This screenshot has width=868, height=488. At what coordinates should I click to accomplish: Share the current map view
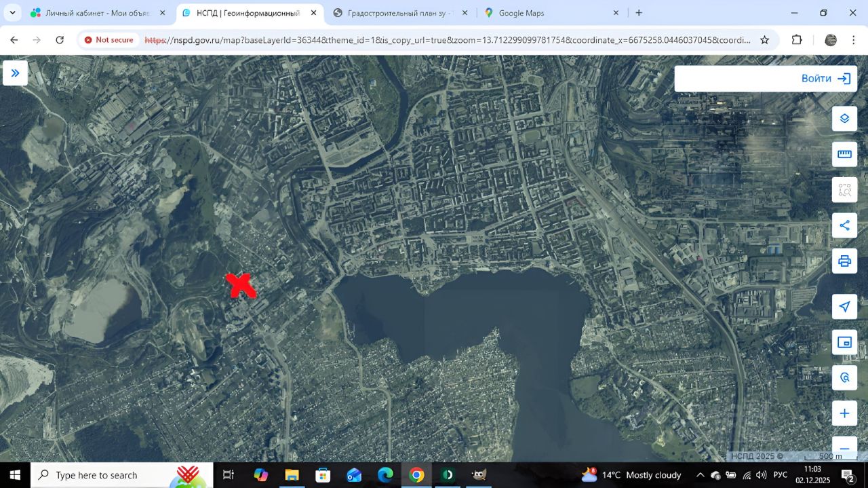point(844,225)
